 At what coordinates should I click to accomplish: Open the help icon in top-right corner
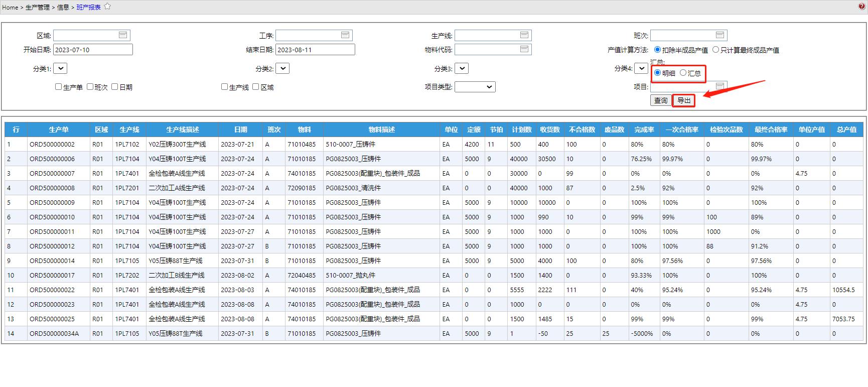[x=861, y=7]
